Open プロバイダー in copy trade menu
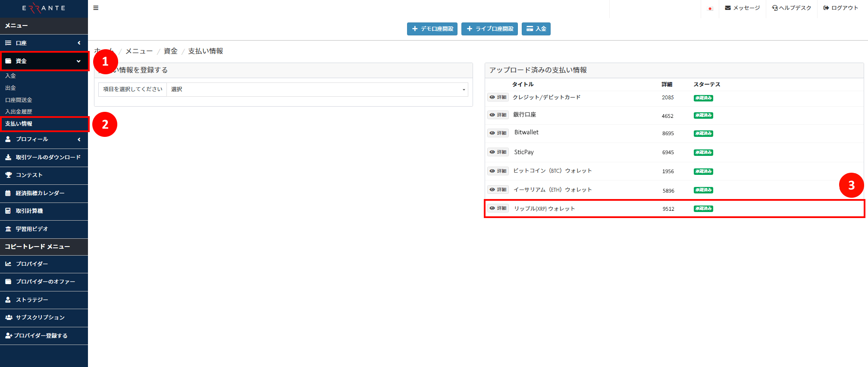This screenshot has width=868, height=367. coord(44,264)
